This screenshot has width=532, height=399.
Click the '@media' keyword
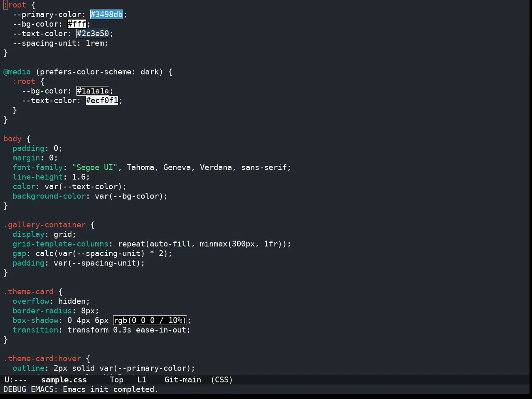coord(17,72)
